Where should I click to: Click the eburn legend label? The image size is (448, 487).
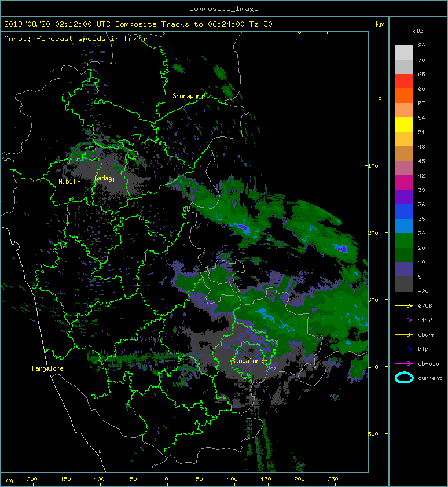(427, 335)
